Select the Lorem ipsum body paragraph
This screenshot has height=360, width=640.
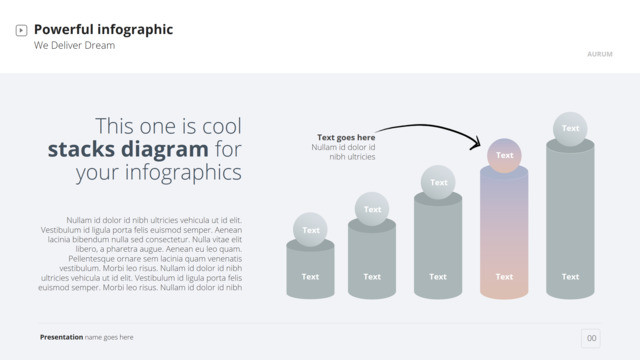pos(140,254)
